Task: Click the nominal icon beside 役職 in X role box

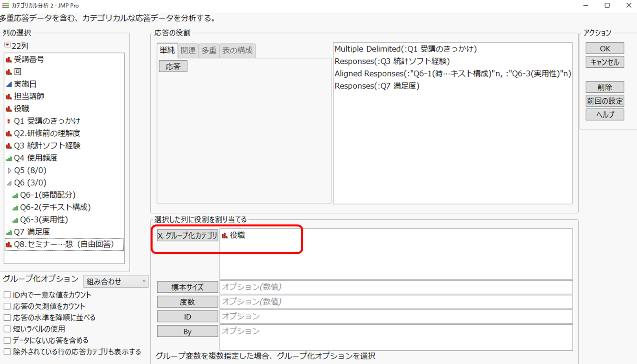Action: (225, 235)
